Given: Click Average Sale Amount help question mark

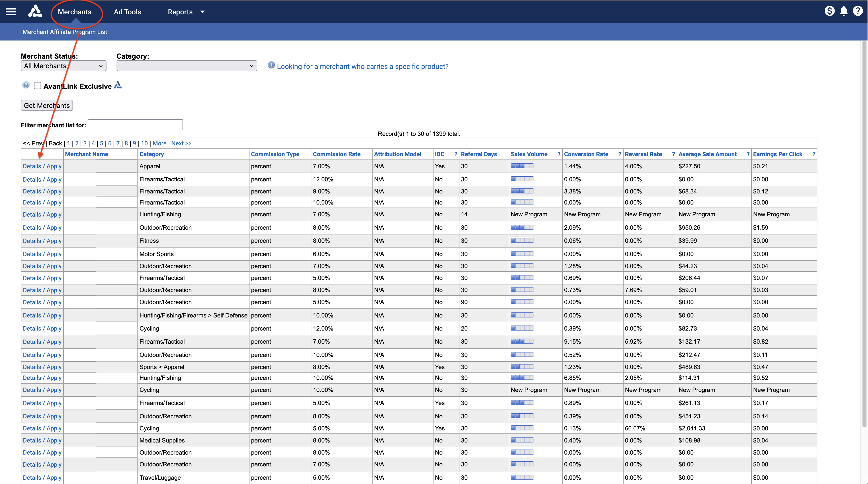Looking at the screenshot, I should click(748, 154).
